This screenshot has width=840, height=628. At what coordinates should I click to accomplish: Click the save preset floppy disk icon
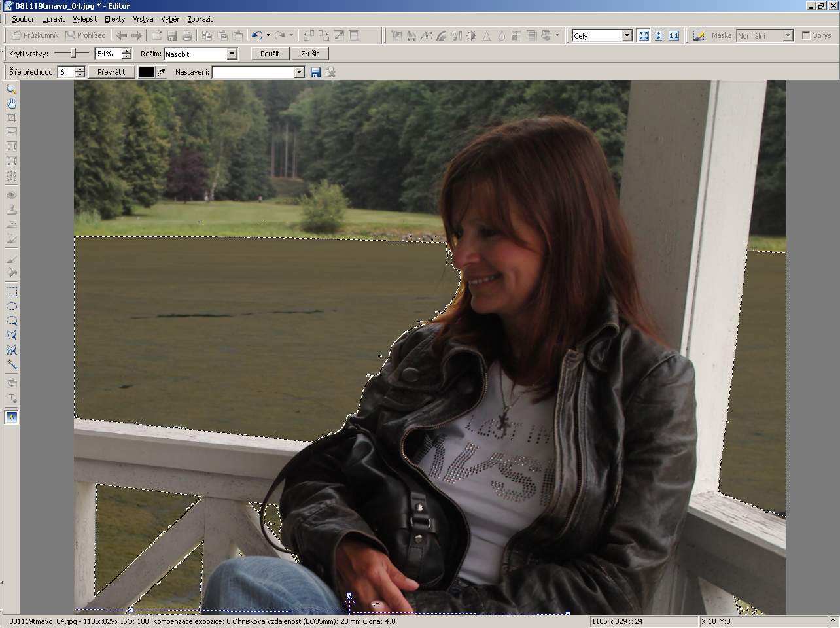tap(315, 72)
